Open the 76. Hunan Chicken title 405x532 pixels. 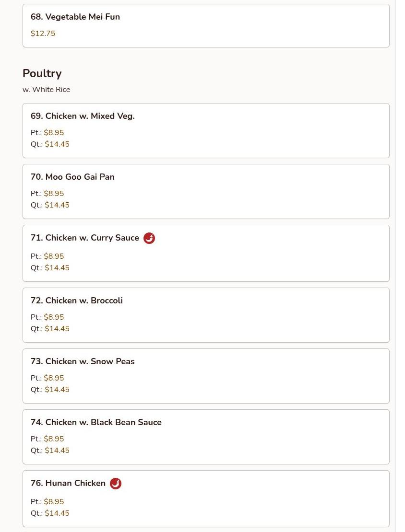tap(68, 483)
